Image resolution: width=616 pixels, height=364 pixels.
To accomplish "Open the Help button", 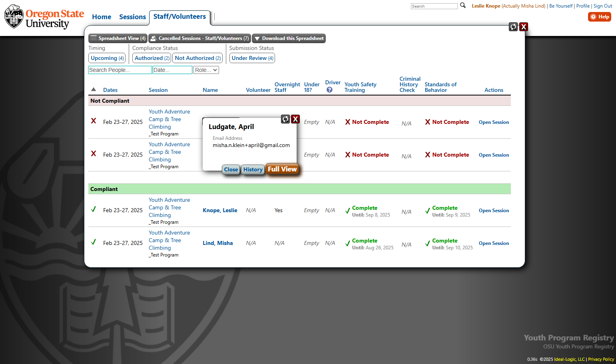I will [x=600, y=17].
